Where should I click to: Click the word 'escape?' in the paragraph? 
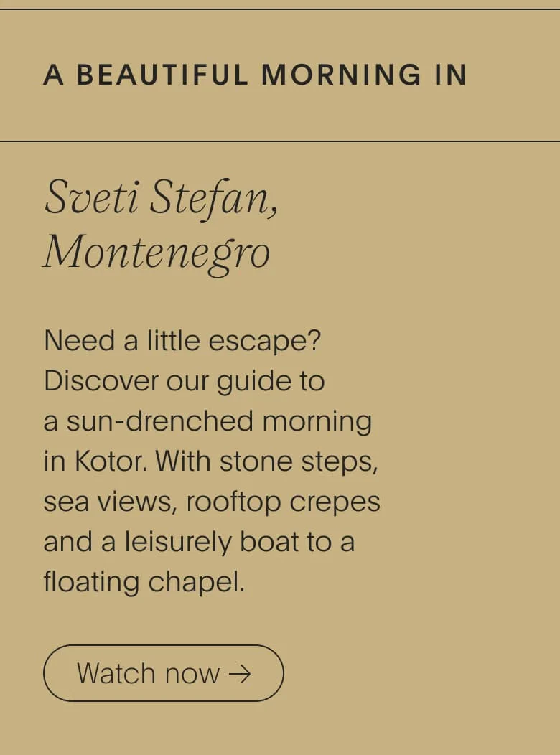click(x=264, y=342)
